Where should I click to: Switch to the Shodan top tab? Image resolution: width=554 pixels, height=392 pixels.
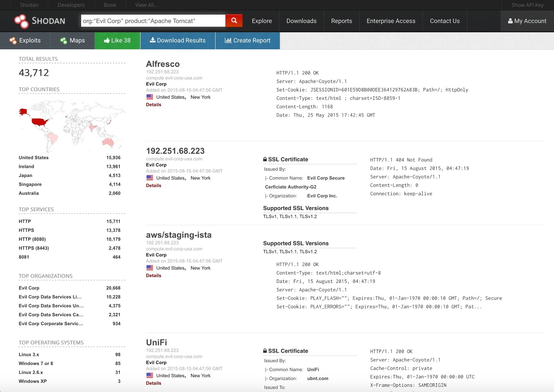pyautogui.click(x=29, y=5)
